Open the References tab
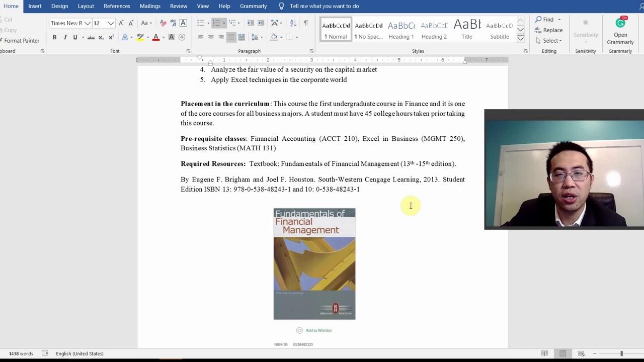This screenshot has width=644, height=362. pos(117,6)
